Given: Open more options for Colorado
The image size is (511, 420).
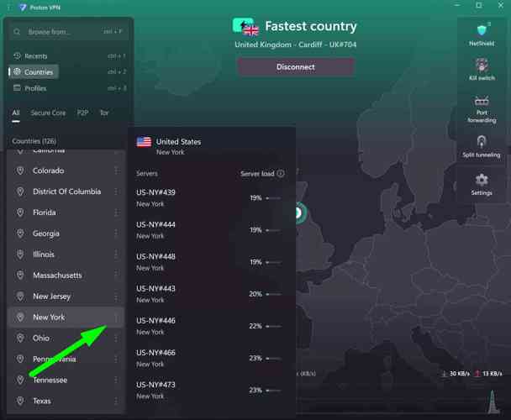Looking at the screenshot, I should (116, 171).
